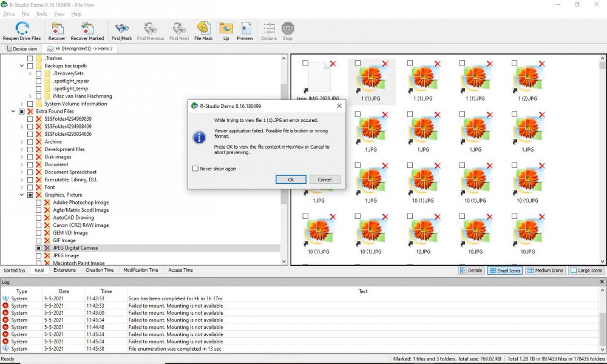Select the Scan has been completed log row
Viewport: 607px width, 364px height.
(x=300, y=298)
